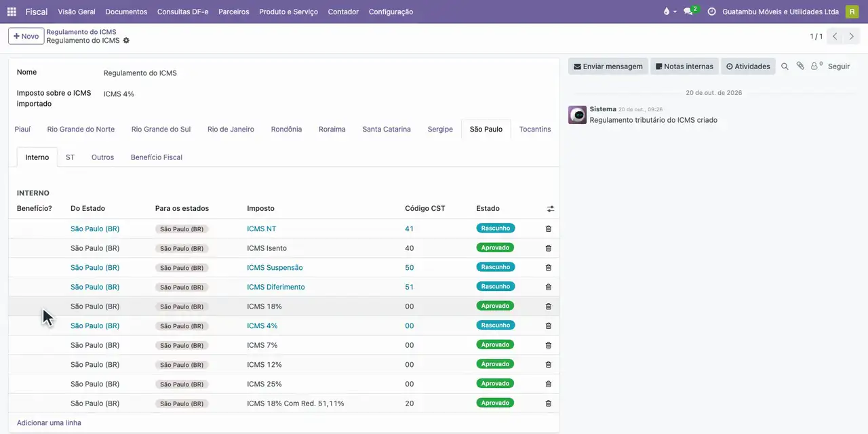Go to the previous record arrow

tap(835, 36)
